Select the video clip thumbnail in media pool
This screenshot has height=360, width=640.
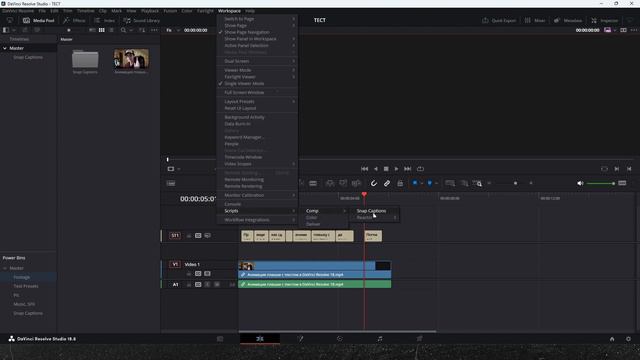click(x=131, y=58)
